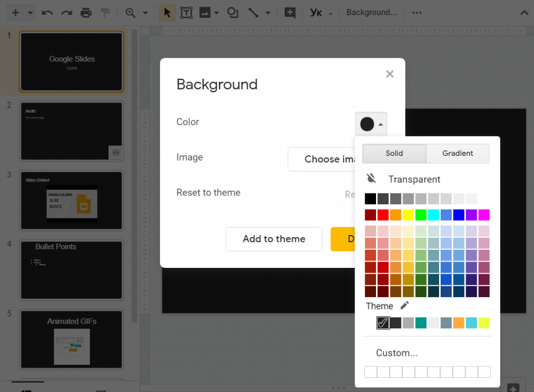
Task: Select the Shape tool
Action: pos(233,12)
